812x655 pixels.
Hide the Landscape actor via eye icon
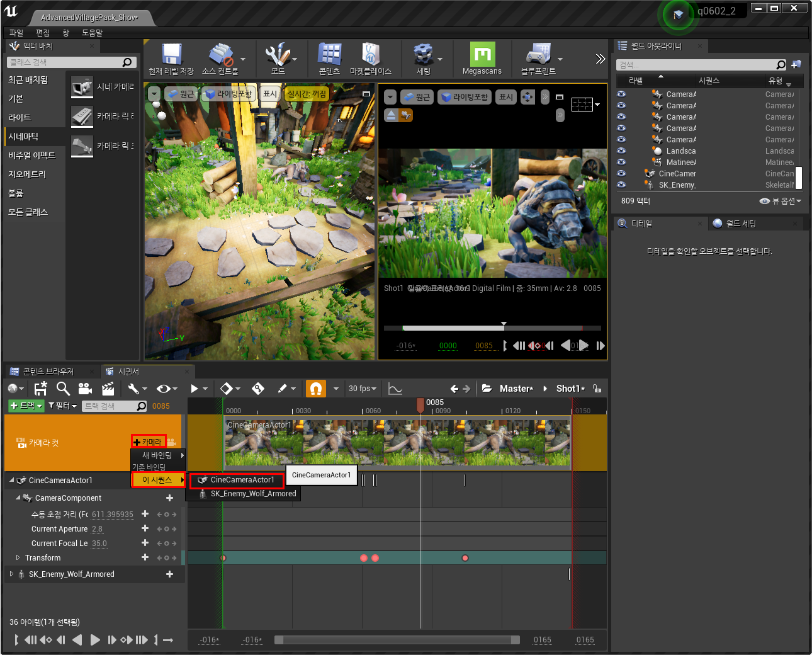621,151
